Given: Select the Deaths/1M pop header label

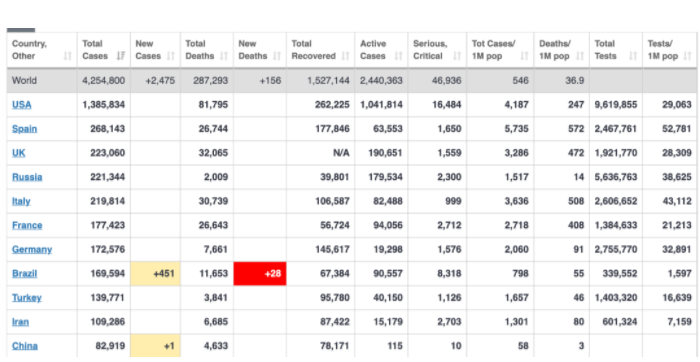Looking at the screenshot, I should coord(554,50).
